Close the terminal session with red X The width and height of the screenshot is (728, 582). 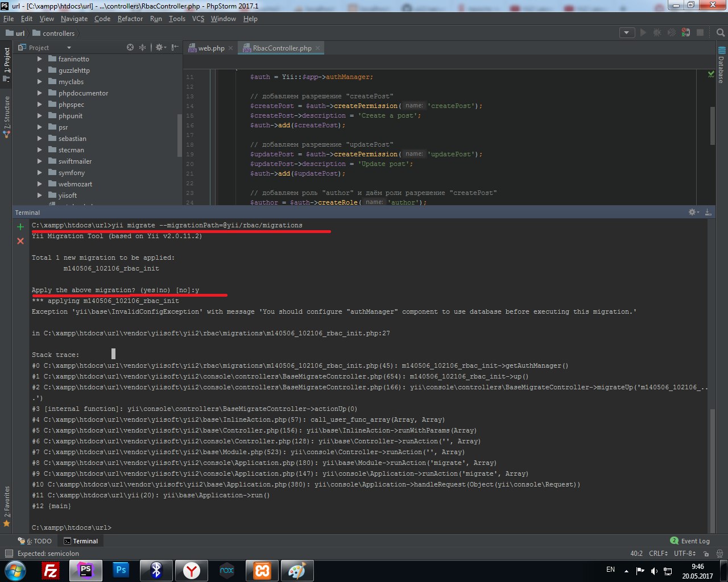pos(20,241)
